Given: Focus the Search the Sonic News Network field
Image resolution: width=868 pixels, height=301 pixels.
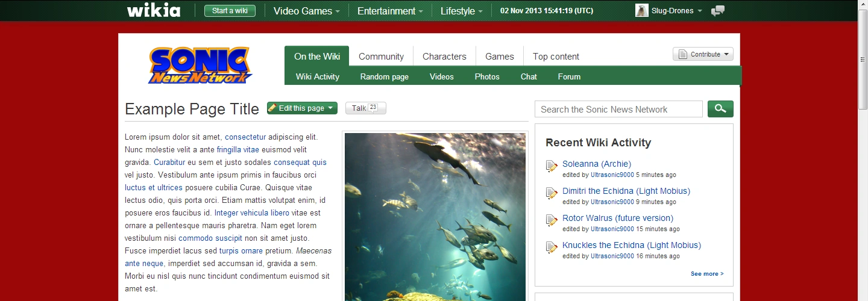Looking at the screenshot, I should 618,110.
